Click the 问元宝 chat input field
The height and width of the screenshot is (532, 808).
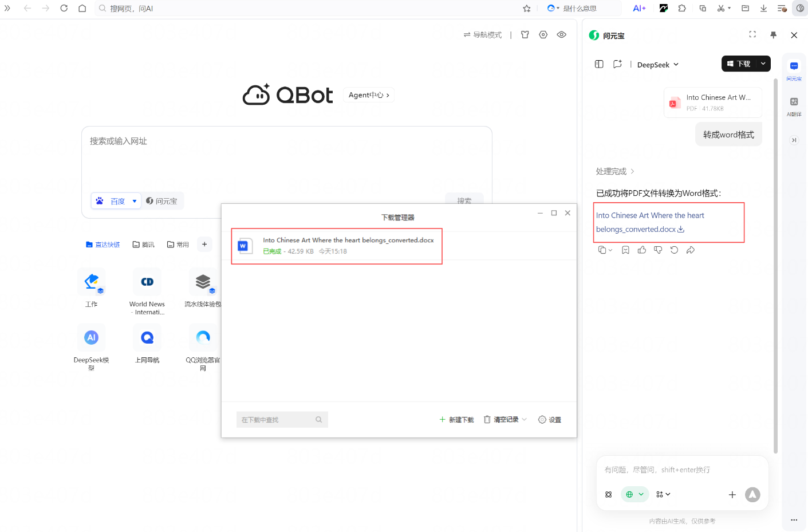click(681, 470)
